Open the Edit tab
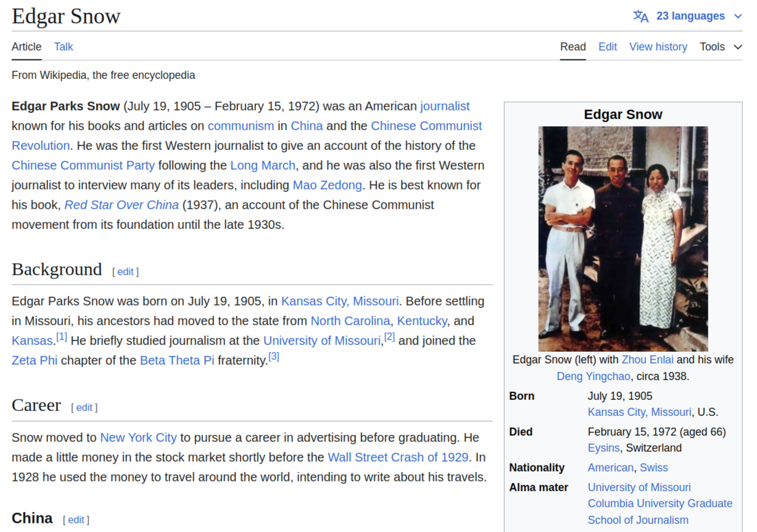 coord(608,47)
